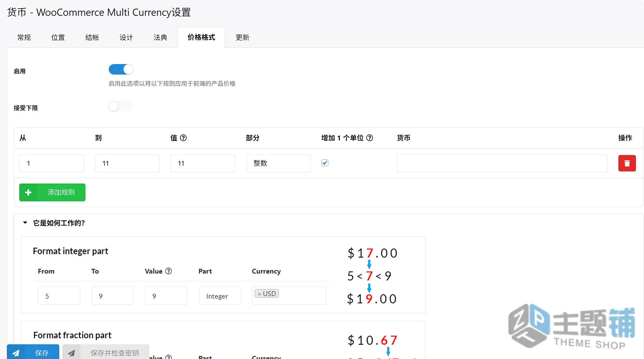Click the example To field showing 9
Viewport: 644px width, 359px height.
pos(113,296)
